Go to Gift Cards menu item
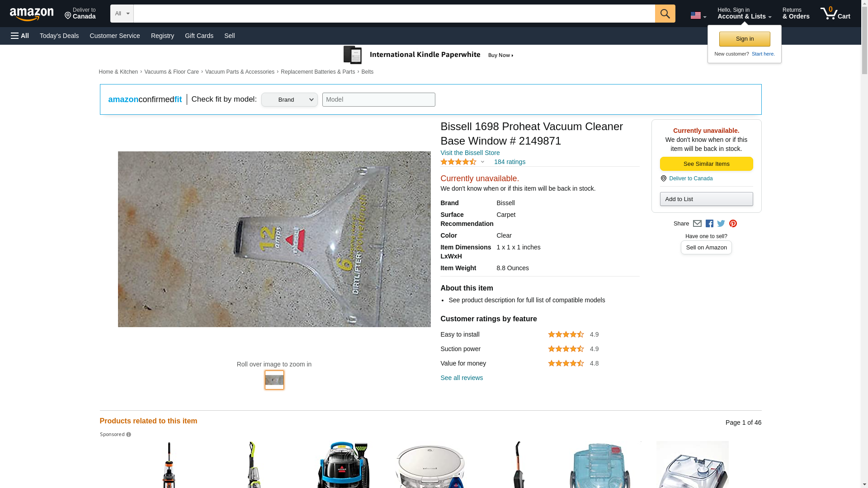This screenshot has height=488, width=868. tap(199, 36)
